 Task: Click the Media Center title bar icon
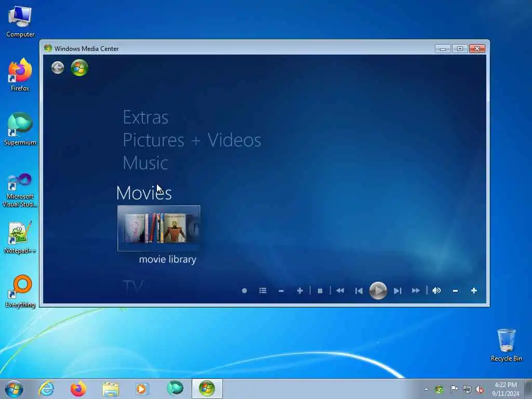[x=48, y=48]
